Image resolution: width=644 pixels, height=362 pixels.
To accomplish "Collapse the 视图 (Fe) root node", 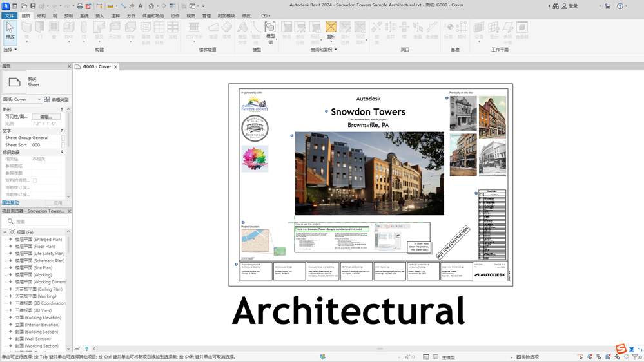I will pyautogui.click(x=5, y=232).
